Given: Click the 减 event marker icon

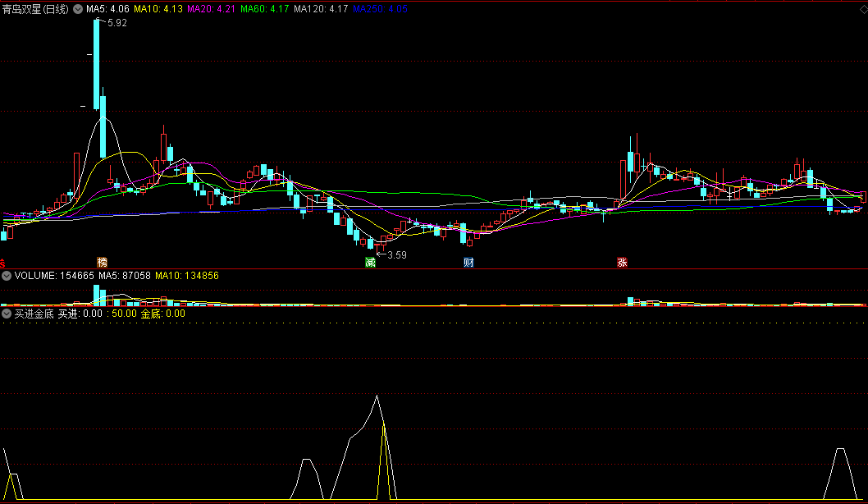Looking at the screenshot, I should click(x=370, y=262).
